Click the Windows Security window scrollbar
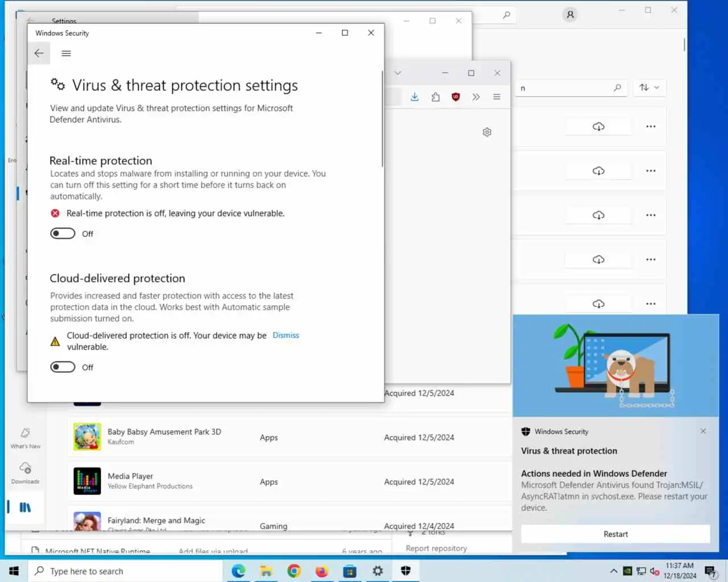This screenshot has width=728, height=582. [x=382, y=119]
